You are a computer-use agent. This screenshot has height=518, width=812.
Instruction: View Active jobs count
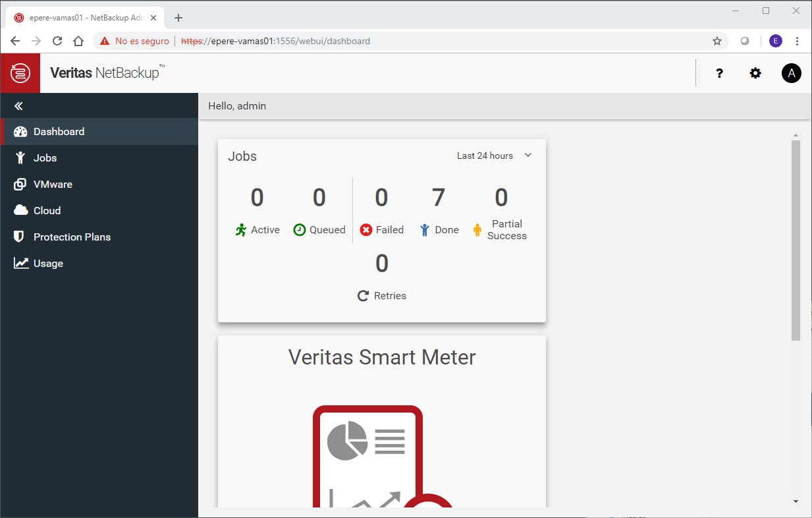[x=257, y=198]
